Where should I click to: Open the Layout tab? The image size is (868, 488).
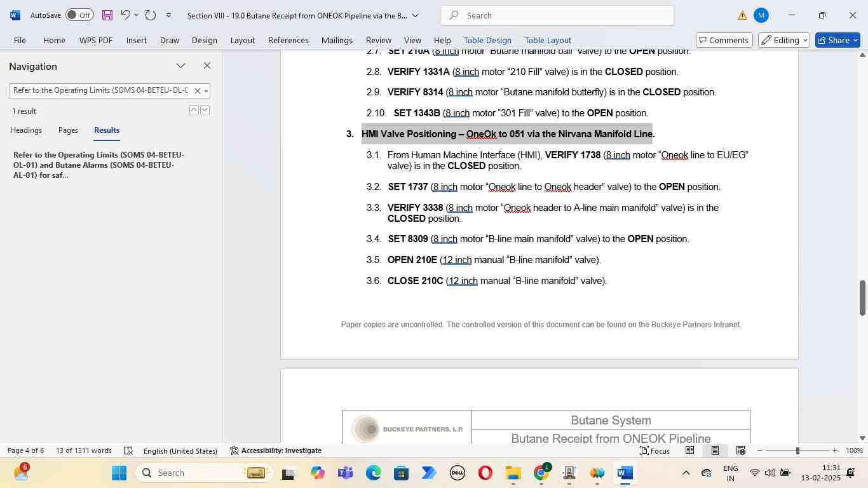pyautogui.click(x=243, y=40)
